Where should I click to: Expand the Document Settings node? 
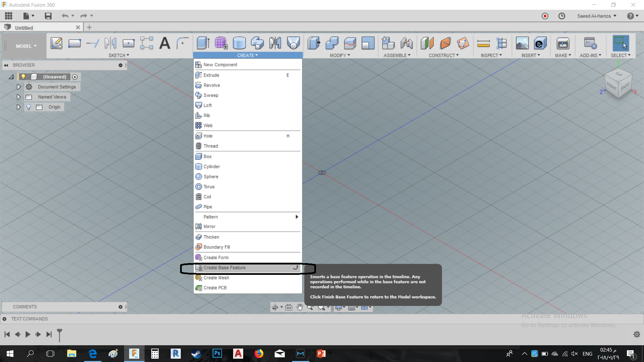[19, 87]
